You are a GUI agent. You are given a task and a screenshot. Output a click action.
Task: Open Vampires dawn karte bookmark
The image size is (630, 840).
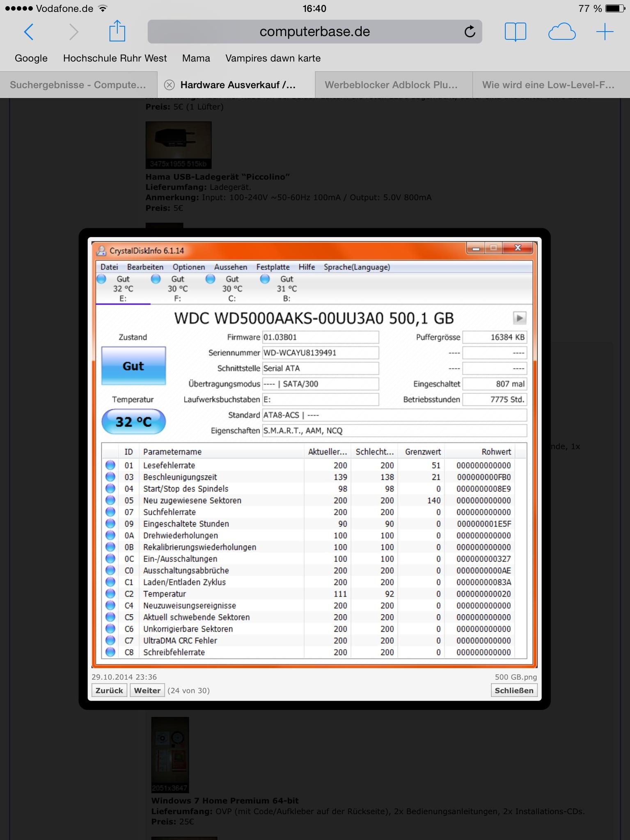tap(273, 58)
